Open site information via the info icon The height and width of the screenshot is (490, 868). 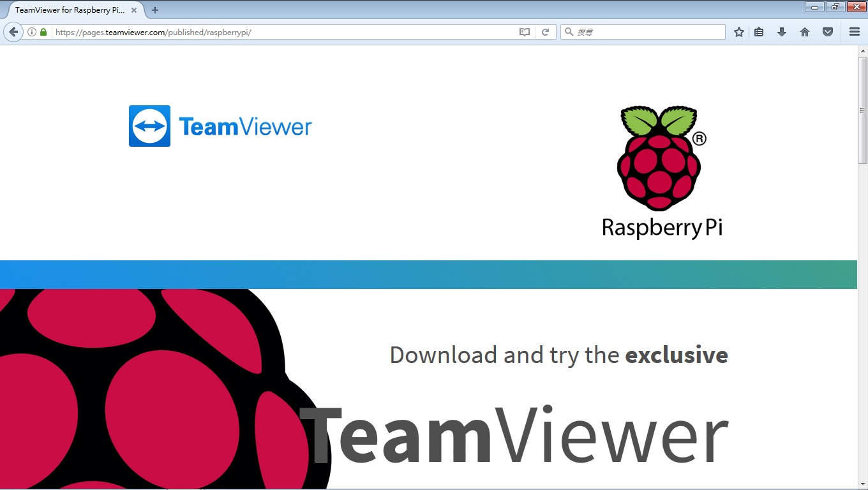pyautogui.click(x=32, y=32)
